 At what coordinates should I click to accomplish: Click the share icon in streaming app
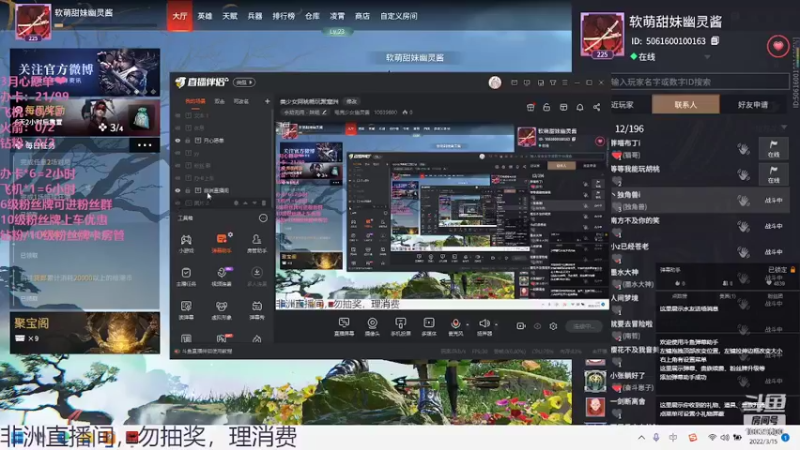click(596, 107)
